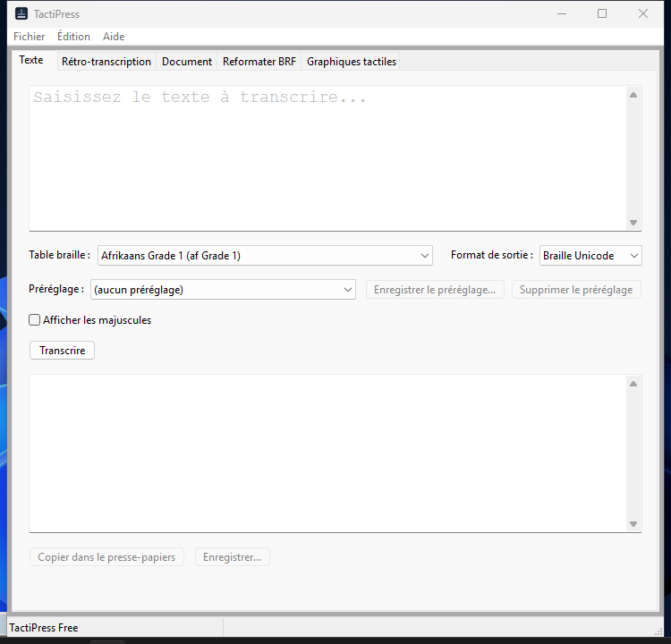Open the Graphiques tactiles tab
This screenshot has width=671, height=644.
352,62
